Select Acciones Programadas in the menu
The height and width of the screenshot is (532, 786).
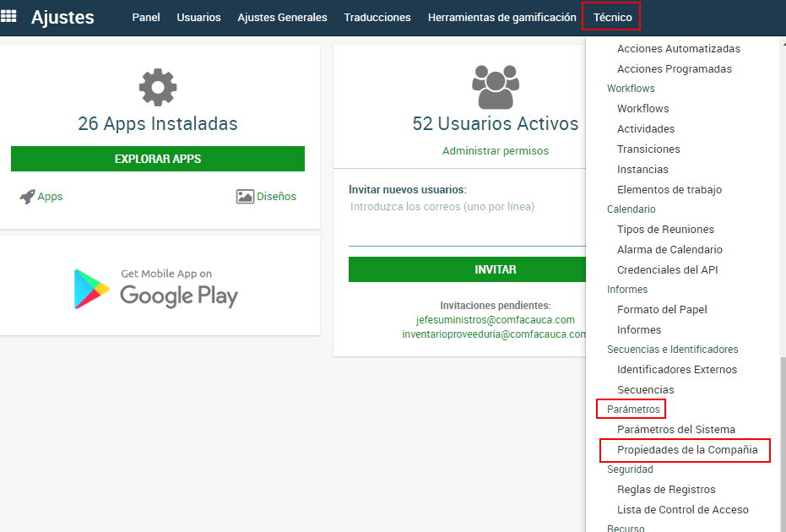click(x=674, y=69)
